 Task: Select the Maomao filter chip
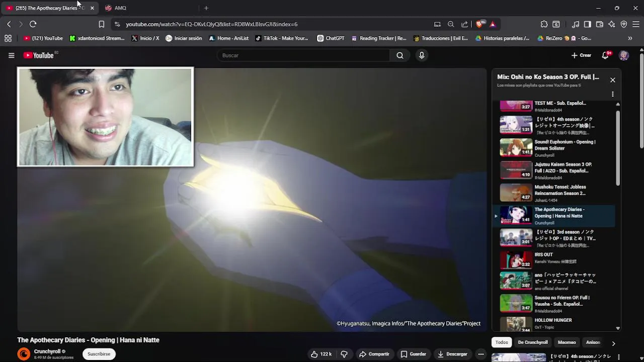(567, 342)
